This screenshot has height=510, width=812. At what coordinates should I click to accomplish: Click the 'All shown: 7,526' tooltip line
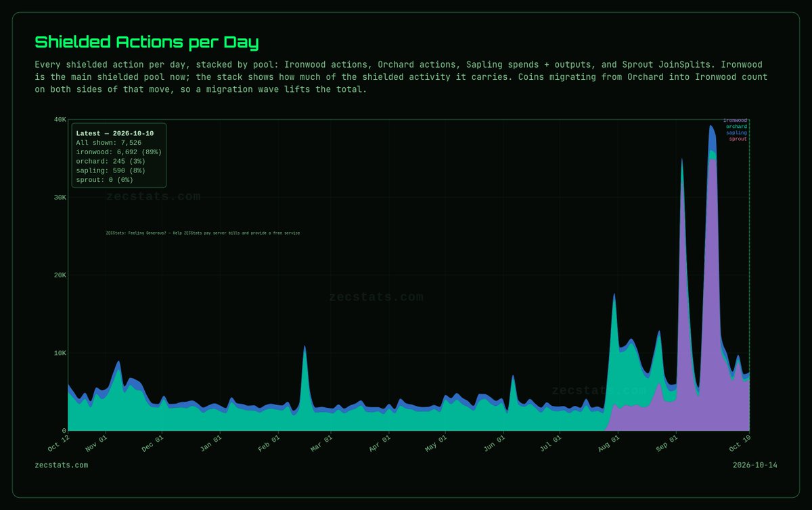109,143
